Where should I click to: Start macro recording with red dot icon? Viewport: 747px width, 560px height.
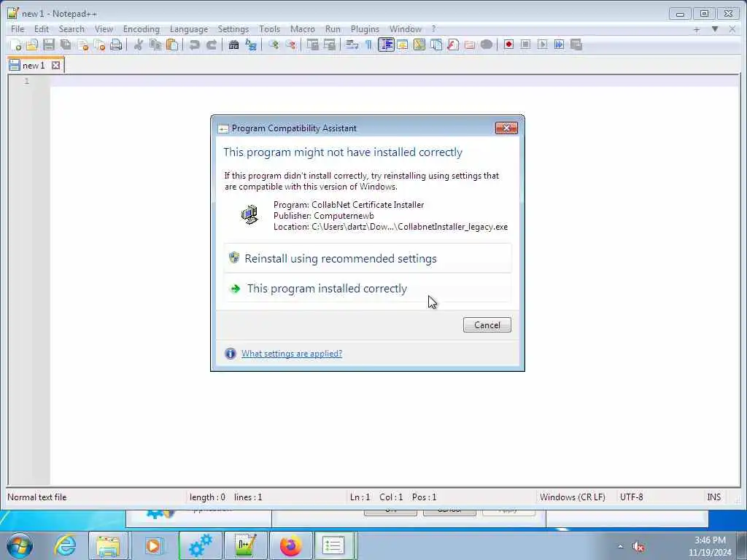pos(508,44)
